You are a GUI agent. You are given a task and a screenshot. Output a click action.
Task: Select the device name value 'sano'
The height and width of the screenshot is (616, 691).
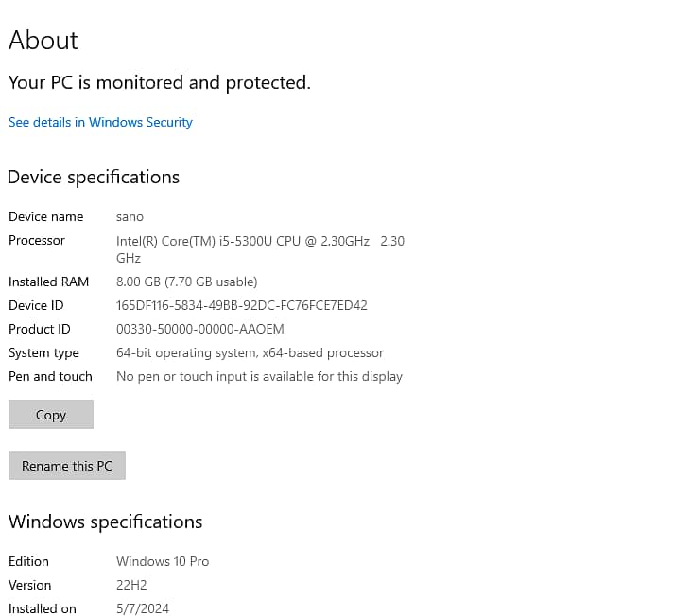pos(130,216)
